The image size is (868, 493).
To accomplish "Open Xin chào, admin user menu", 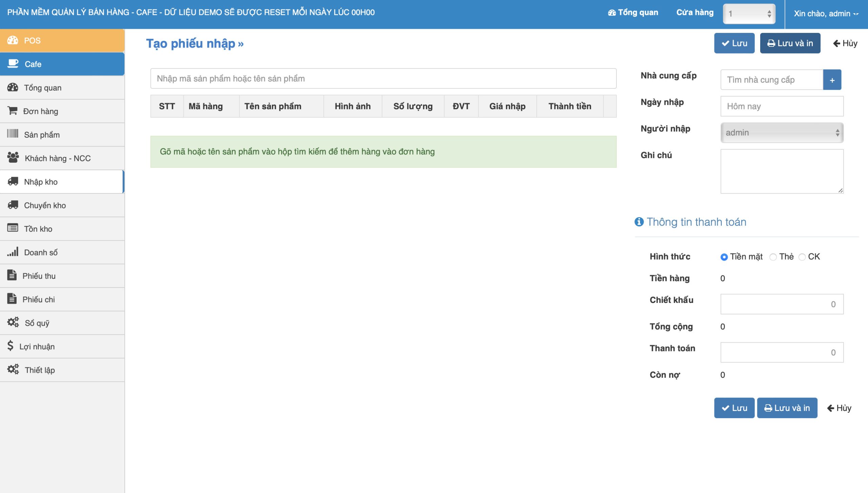I will pyautogui.click(x=826, y=14).
